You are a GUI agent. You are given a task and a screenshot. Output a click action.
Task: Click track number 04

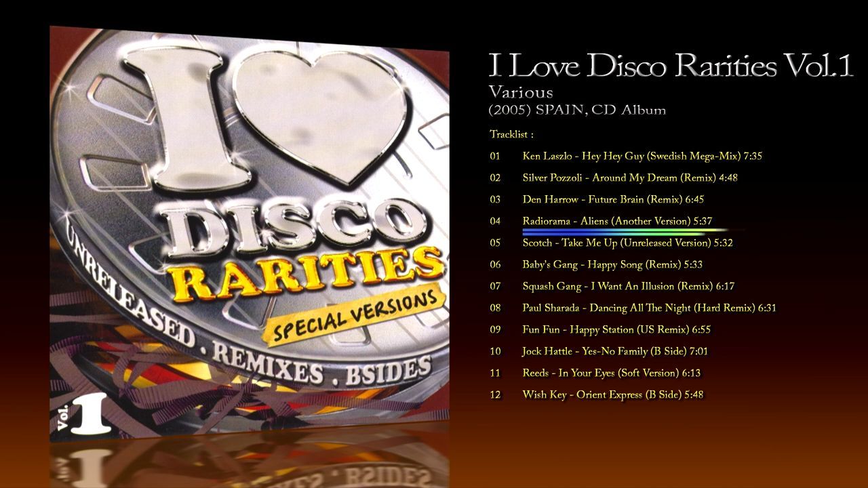pyautogui.click(x=494, y=221)
